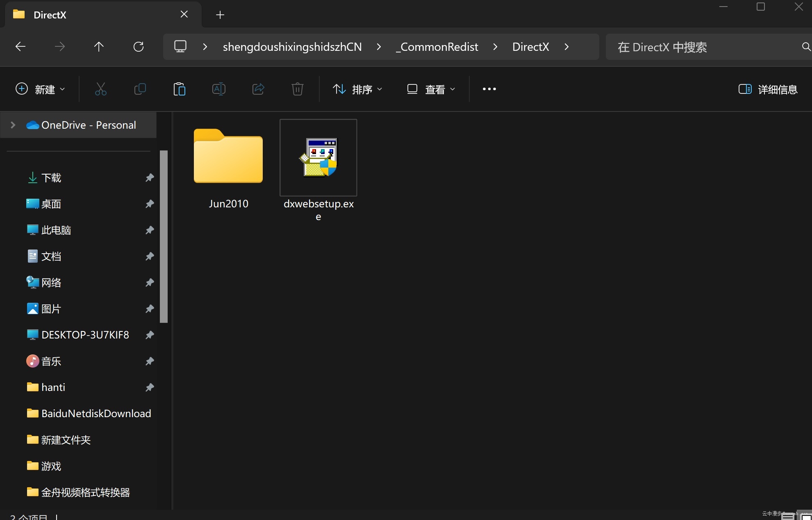812x520 pixels.
Task: Click _CommonRedist in the address bar
Action: pos(437,47)
